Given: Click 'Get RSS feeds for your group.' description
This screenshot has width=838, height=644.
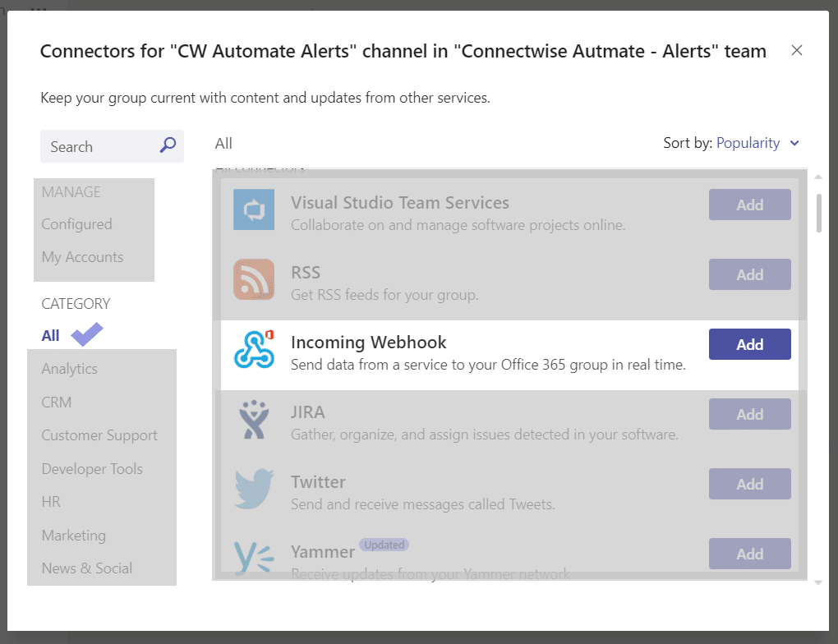Looking at the screenshot, I should point(384,295).
